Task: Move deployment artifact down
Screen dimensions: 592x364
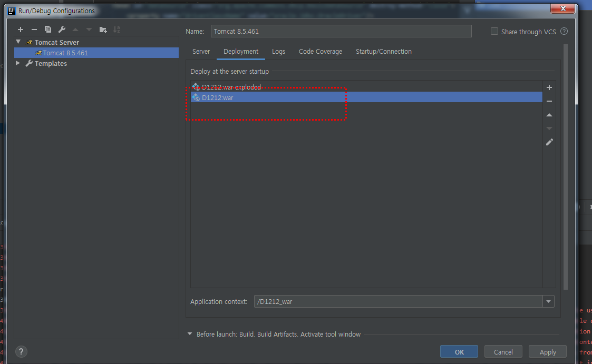Action: (x=549, y=128)
